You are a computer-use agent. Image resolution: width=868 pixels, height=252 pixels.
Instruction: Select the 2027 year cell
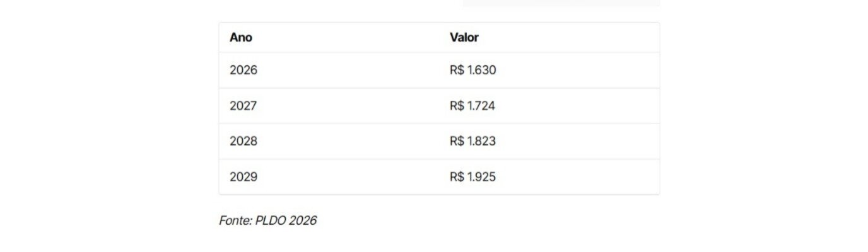click(x=243, y=106)
